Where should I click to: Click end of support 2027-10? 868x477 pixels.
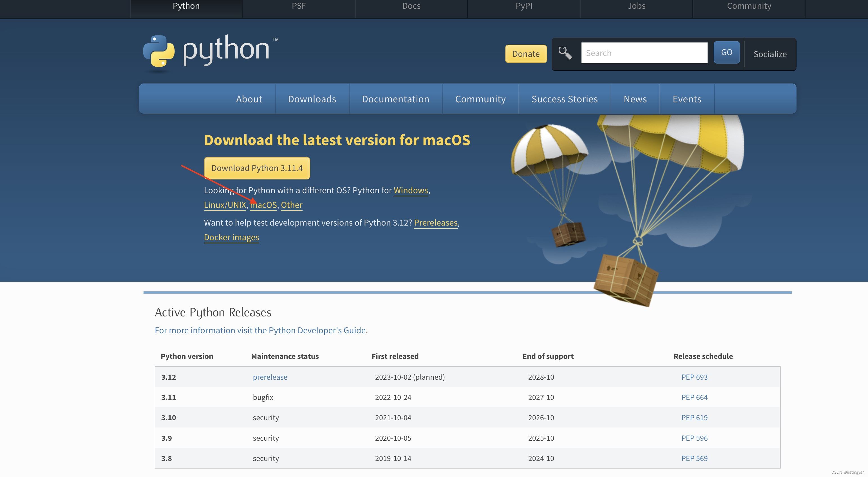541,397
